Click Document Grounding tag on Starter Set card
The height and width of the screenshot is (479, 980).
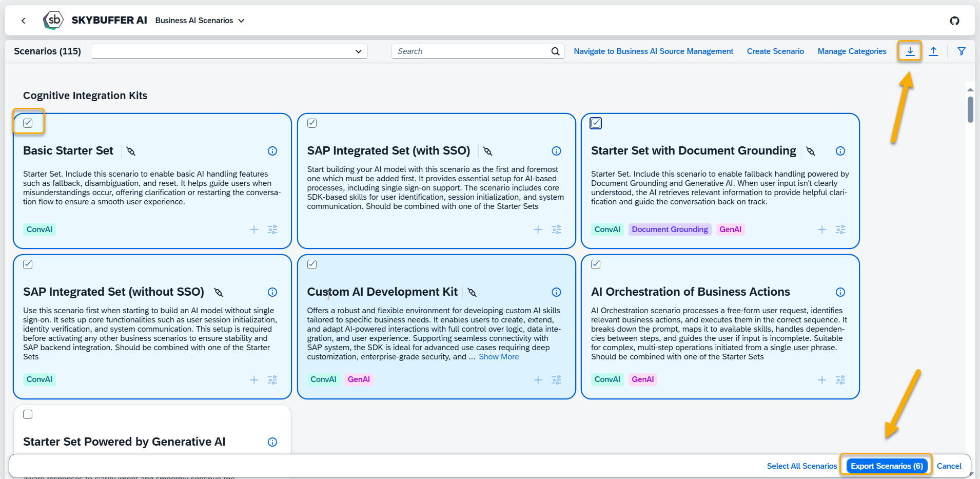[670, 229]
